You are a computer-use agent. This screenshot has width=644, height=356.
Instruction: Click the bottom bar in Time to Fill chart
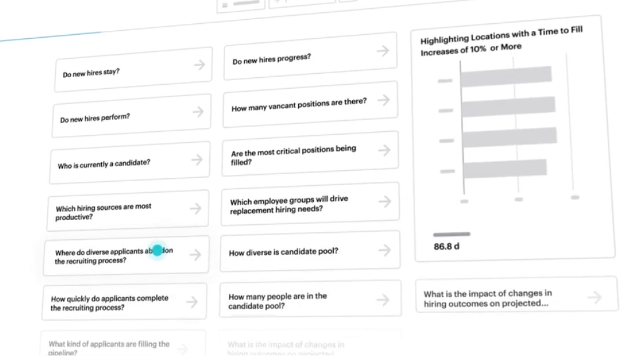tap(505, 168)
